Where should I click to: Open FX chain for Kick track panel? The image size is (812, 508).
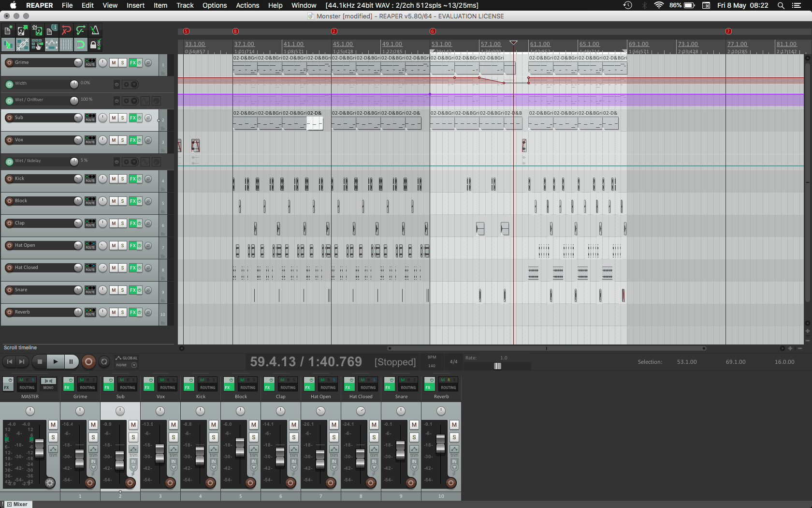coord(132,179)
